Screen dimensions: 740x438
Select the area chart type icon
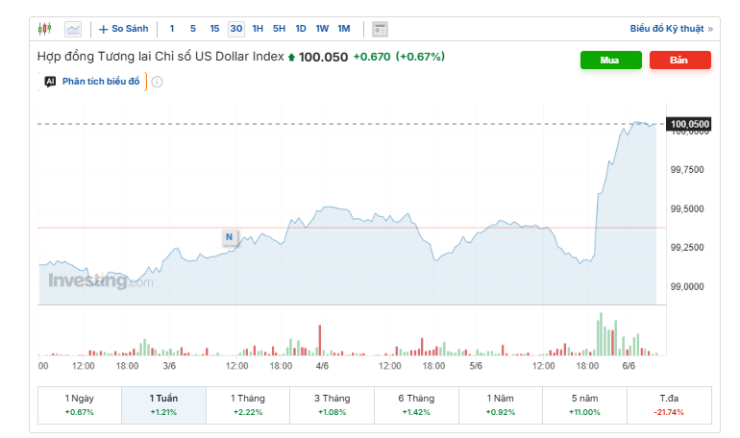tap(73, 29)
